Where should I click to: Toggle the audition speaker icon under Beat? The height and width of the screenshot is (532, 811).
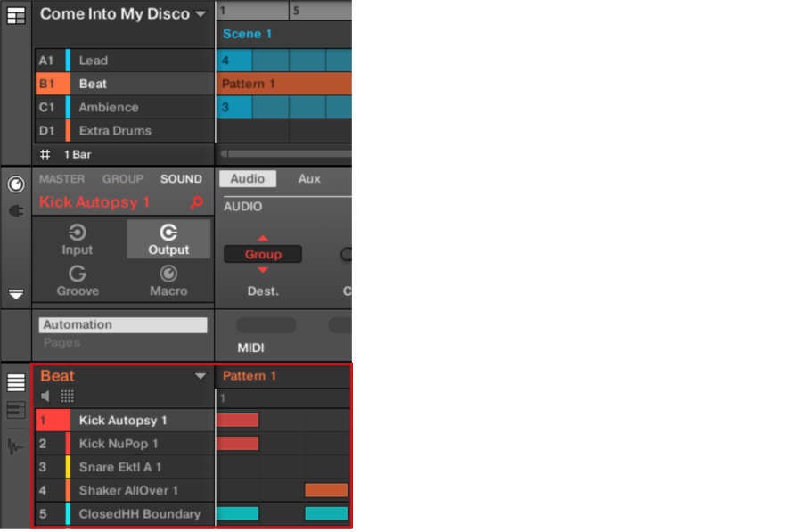point(46,397)
